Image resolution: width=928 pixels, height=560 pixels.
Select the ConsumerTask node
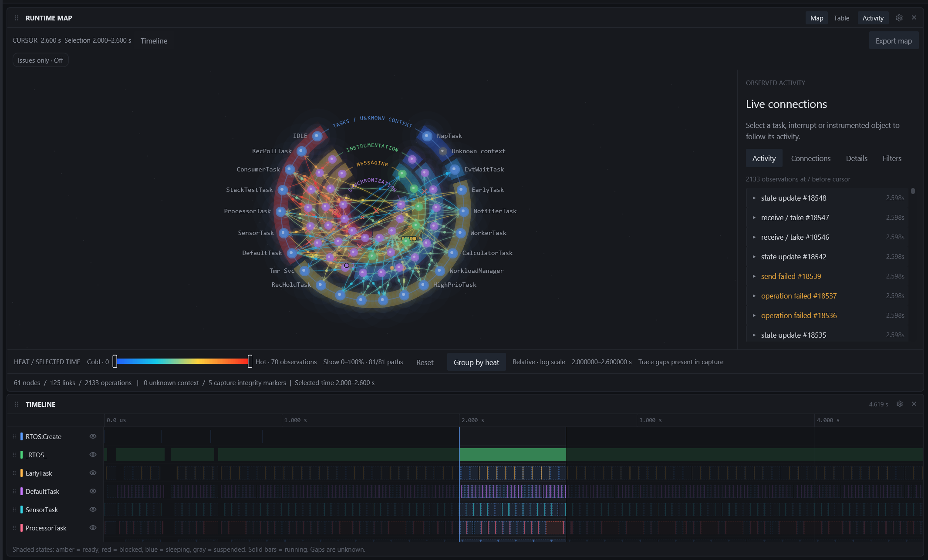[290, 169]
